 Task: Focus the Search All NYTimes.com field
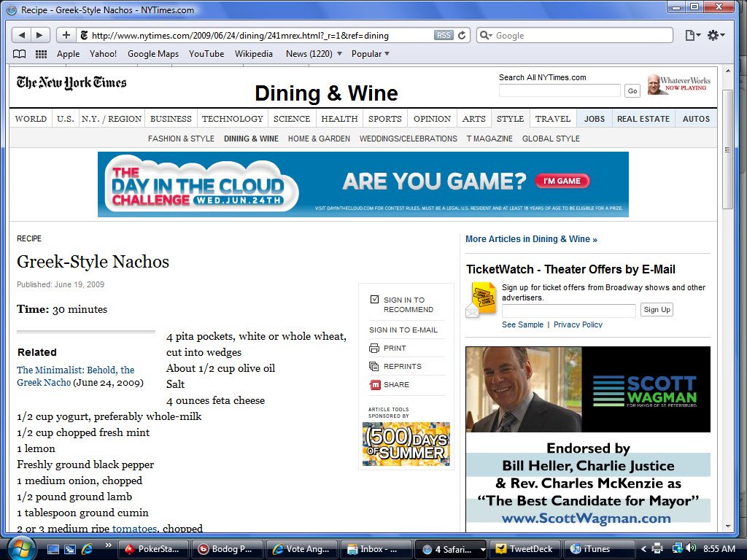coord(560,90)
